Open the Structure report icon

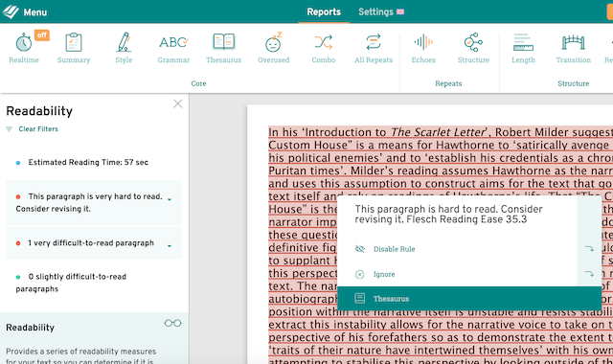click(473, 42)
